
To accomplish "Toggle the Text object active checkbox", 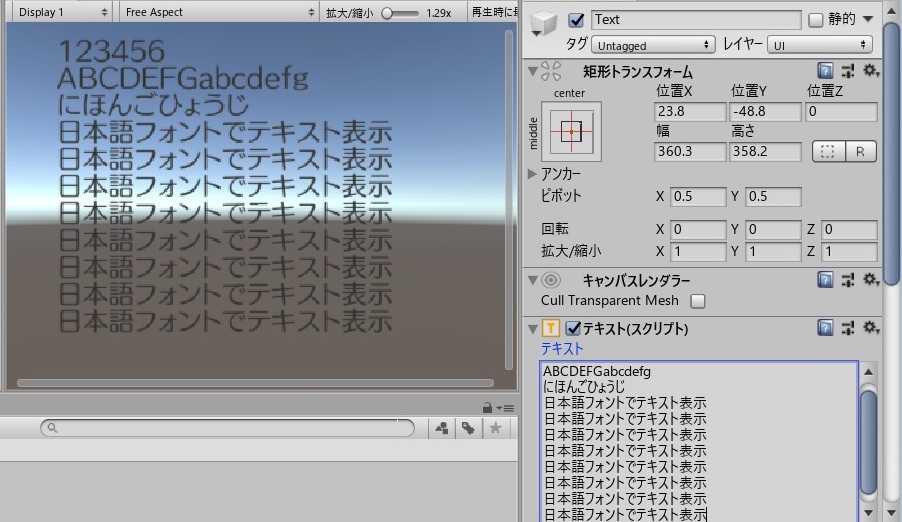I will pos(576,20).
